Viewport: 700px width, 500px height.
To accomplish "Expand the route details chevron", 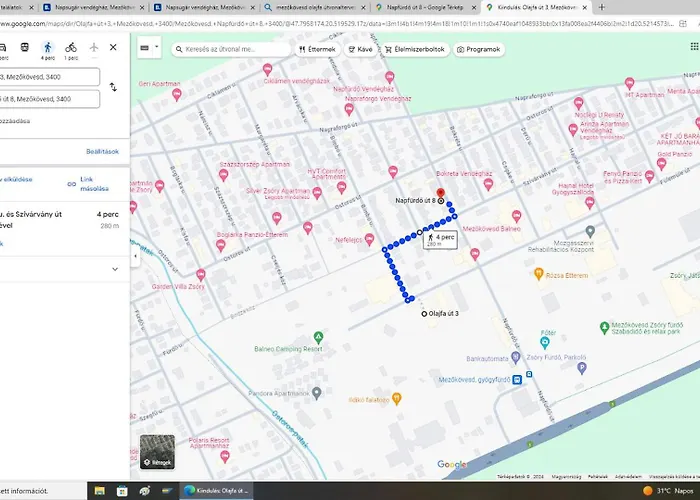I will [115, 269].
